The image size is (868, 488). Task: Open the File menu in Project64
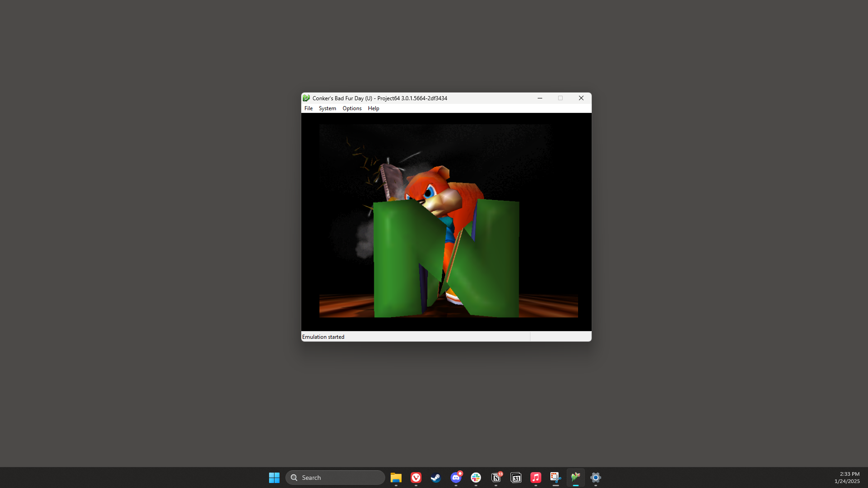pos(309,108)
